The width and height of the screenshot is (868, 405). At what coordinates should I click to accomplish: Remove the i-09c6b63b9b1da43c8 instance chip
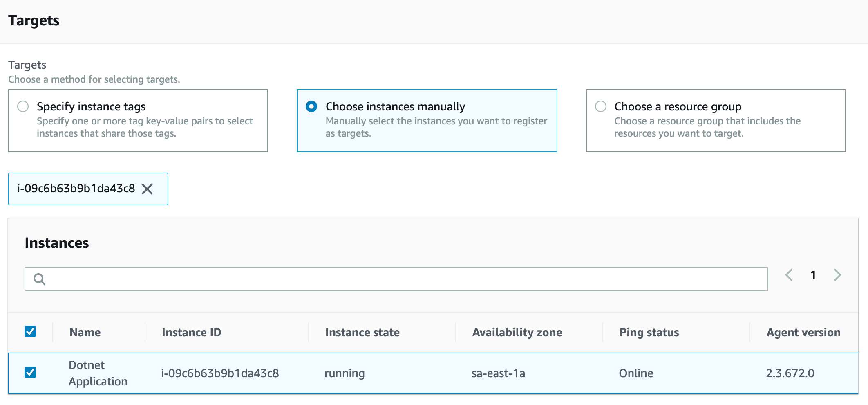(147, 189)
